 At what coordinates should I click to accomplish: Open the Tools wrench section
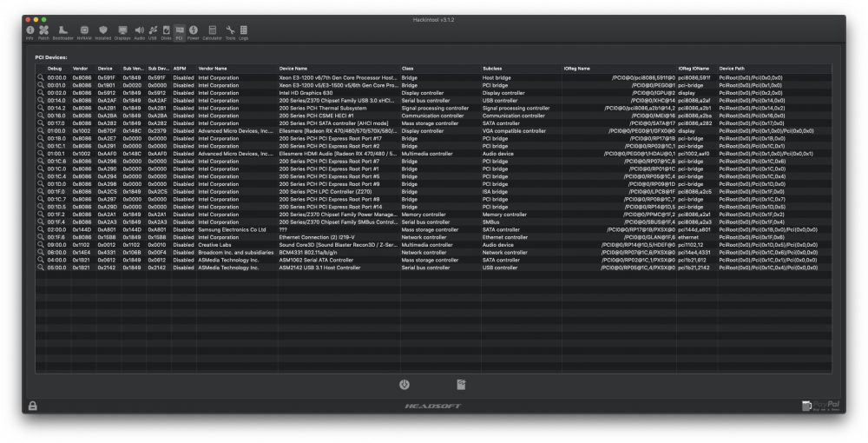pyautogui.click(x=230, y=32)
